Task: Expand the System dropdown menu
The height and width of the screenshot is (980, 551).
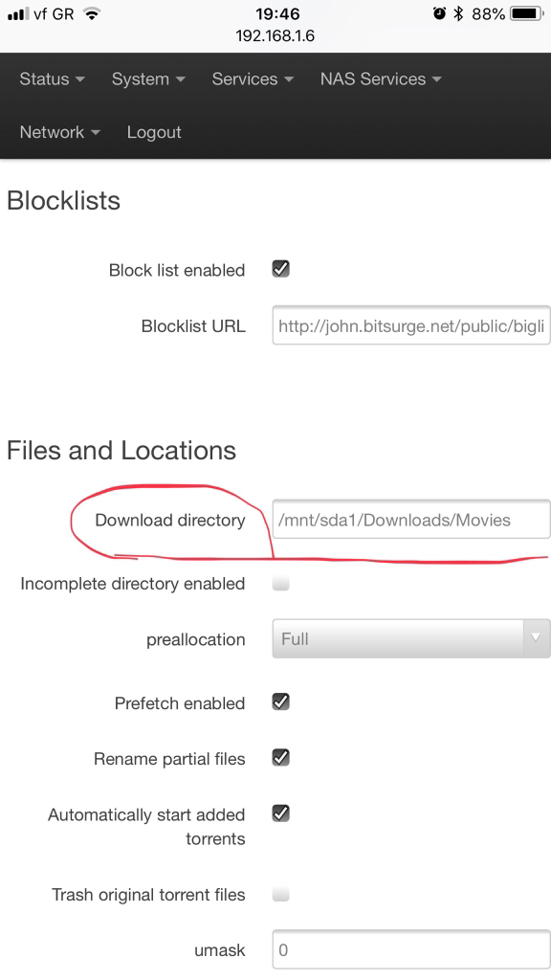Action: coord(148,79)
